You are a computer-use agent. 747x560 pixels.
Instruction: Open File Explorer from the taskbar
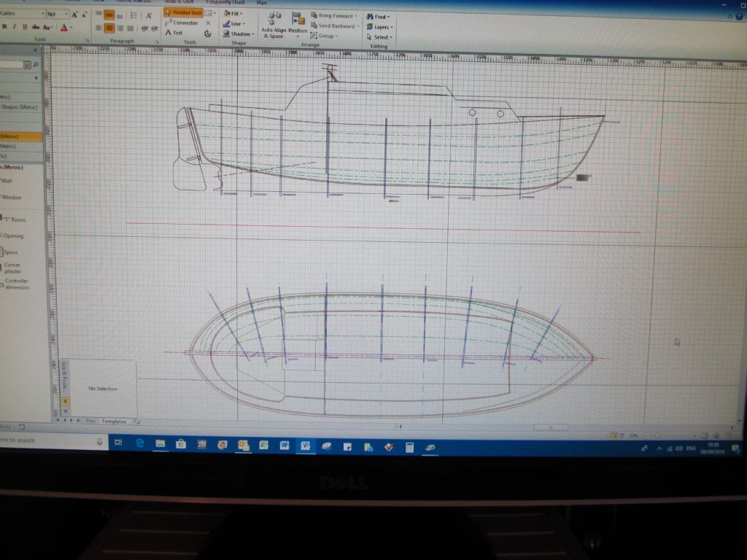[x=160, y=444]
